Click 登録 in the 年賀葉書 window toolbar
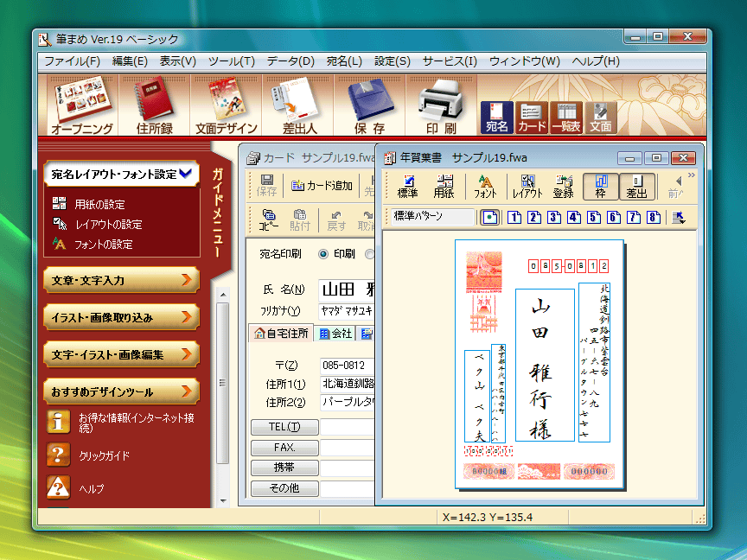The image size is (747, 560). pos(563,186)
